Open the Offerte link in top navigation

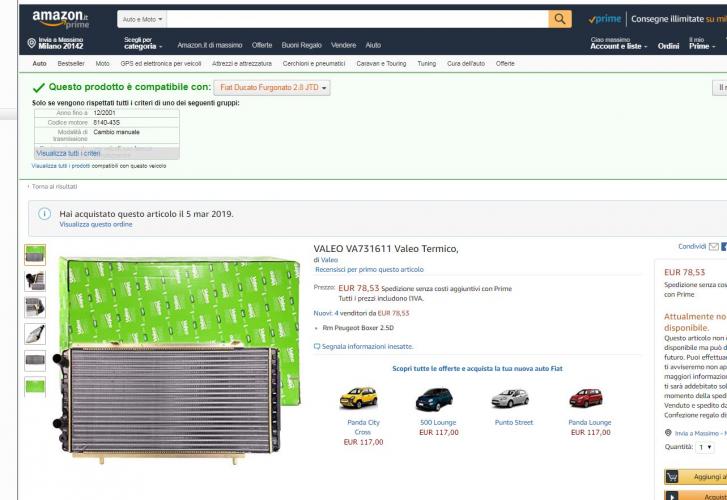coord(262,45)
